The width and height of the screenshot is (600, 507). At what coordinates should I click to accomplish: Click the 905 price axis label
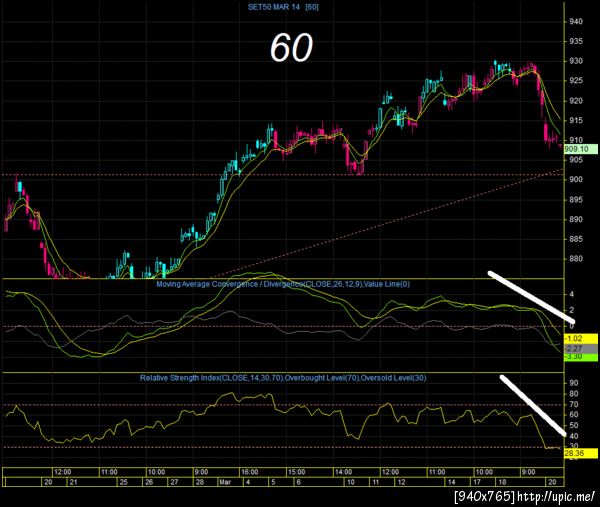576,160
